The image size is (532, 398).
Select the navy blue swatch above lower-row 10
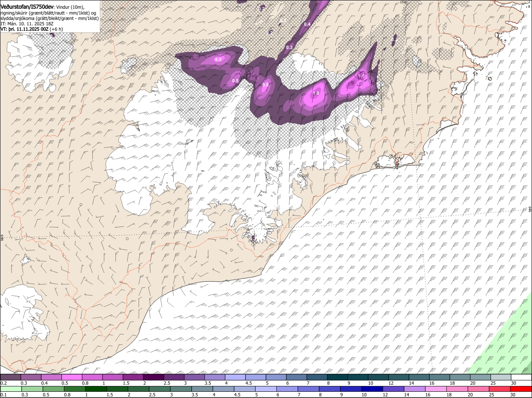point(372,389)
